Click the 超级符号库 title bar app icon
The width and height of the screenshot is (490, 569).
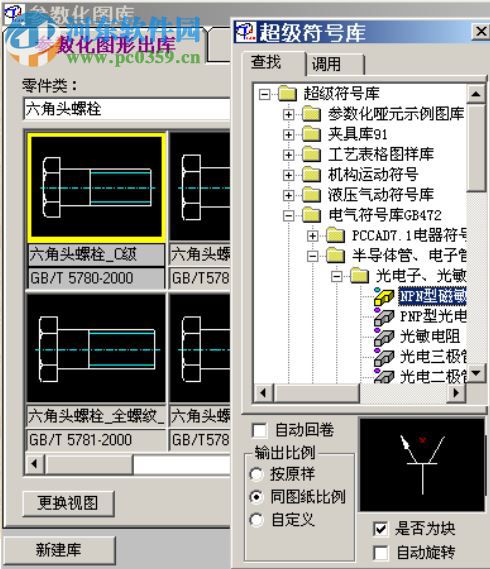(246, 32)
